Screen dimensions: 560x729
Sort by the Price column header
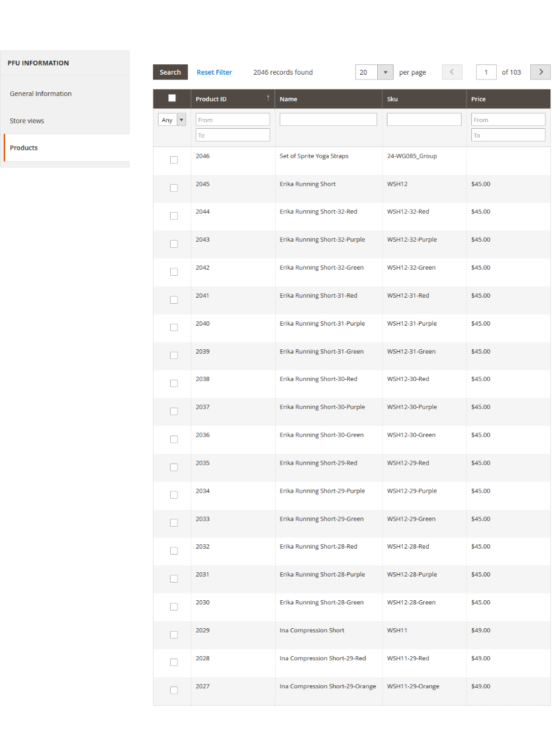[x=479, y=99]
